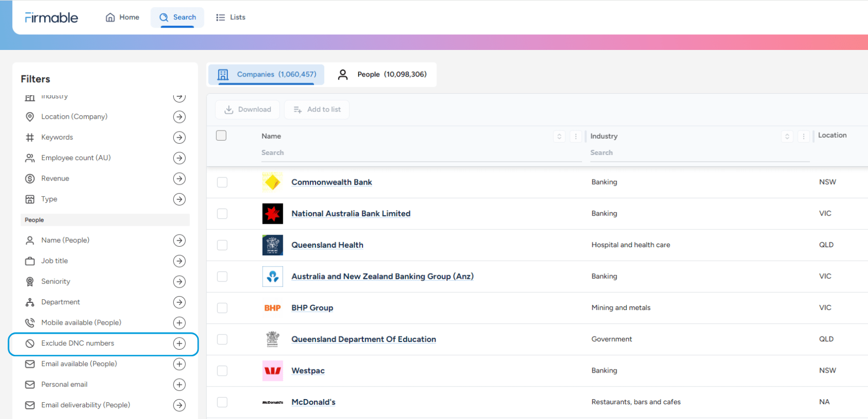The height and width of the screenshot is (419, 868).
Task: Open the McDonald's company link
Action: click(x=313, y=402)
